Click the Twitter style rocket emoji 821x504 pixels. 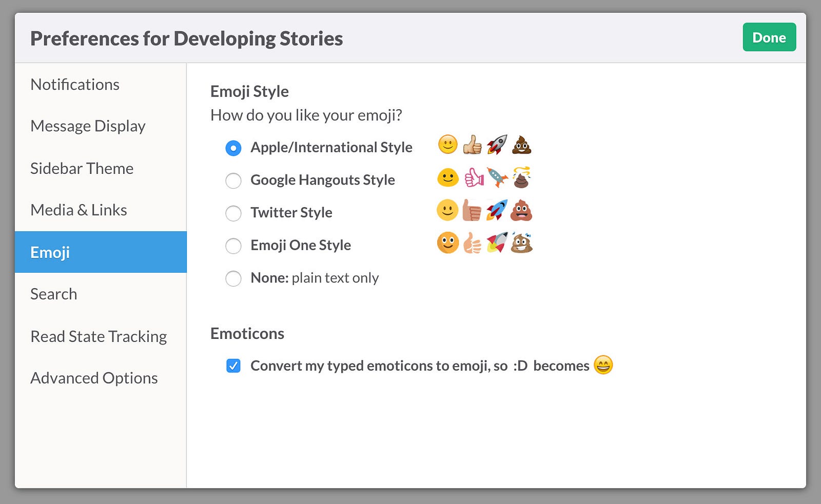click(497, 210)
